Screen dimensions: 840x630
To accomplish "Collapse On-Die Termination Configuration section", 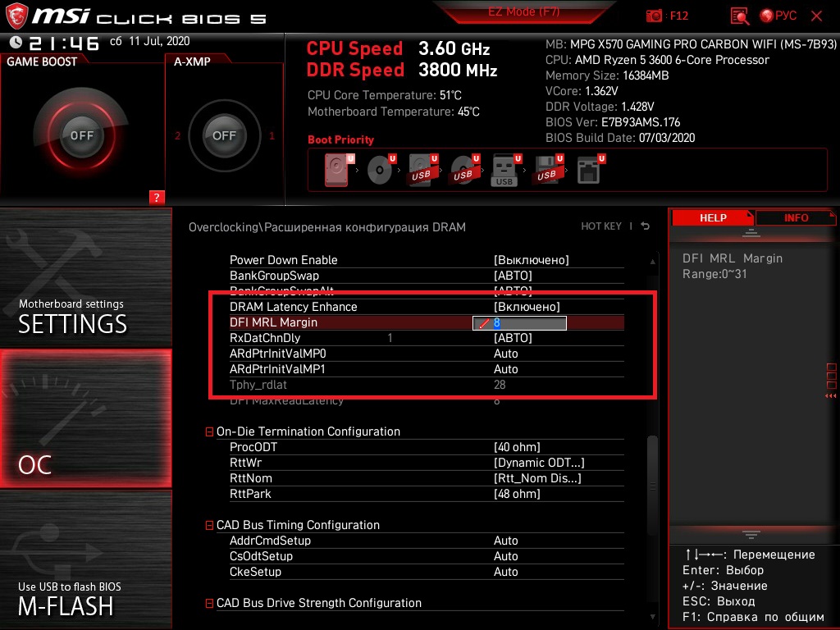I will click(209, 431).
